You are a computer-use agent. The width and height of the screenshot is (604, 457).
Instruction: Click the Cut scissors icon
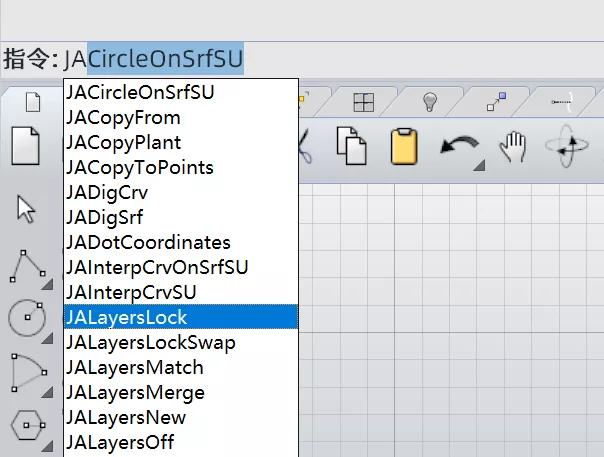pyautogui.click(x=306, y=146)
